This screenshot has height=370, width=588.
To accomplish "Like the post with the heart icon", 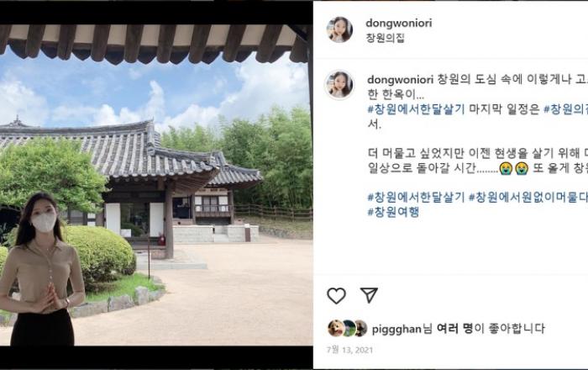I will pyautogui.click(x=336, y=296).
